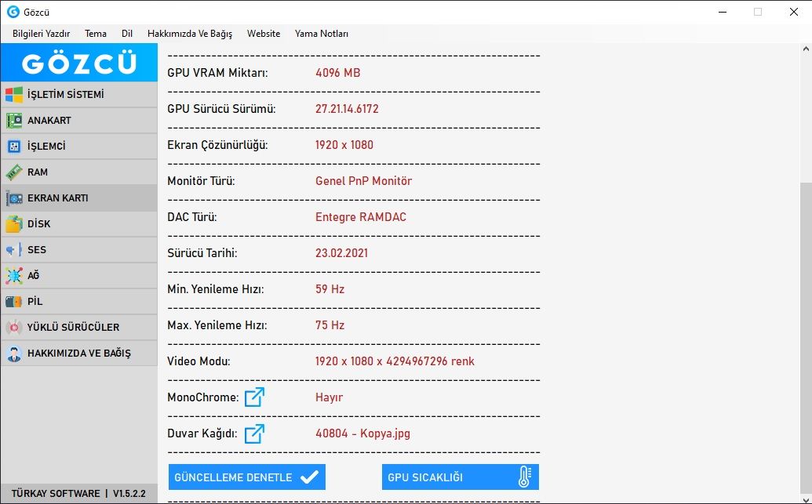Select the İŞLETİM SİSTEMİ sidebar label
Screen dimensions: 812x504
pyautogui.click(x=66, y=95)
